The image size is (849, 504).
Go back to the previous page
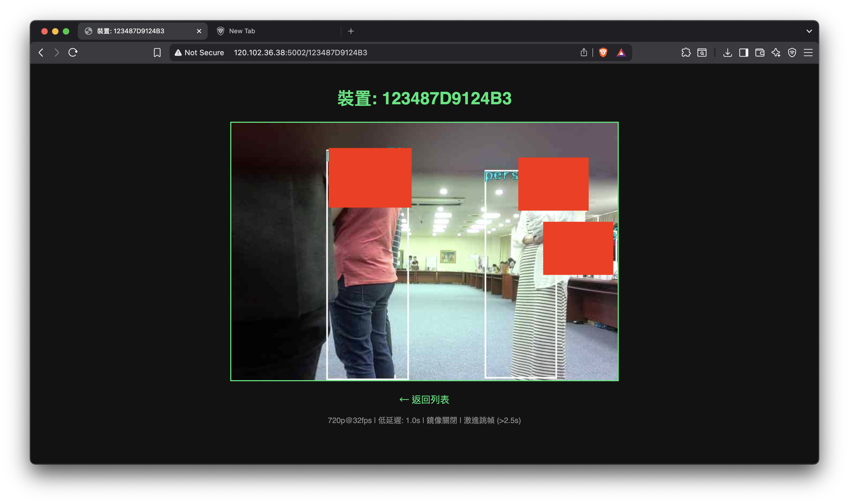point(41,53)
